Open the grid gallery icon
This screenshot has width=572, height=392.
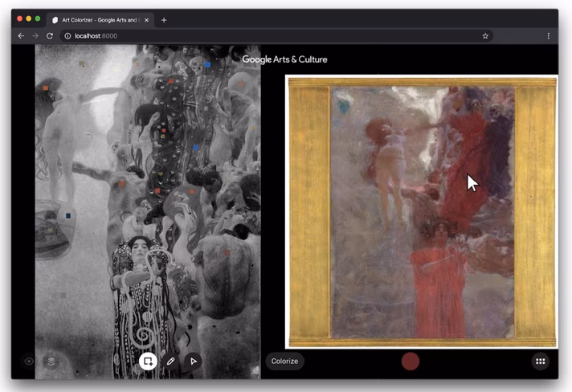pos(540,361)
